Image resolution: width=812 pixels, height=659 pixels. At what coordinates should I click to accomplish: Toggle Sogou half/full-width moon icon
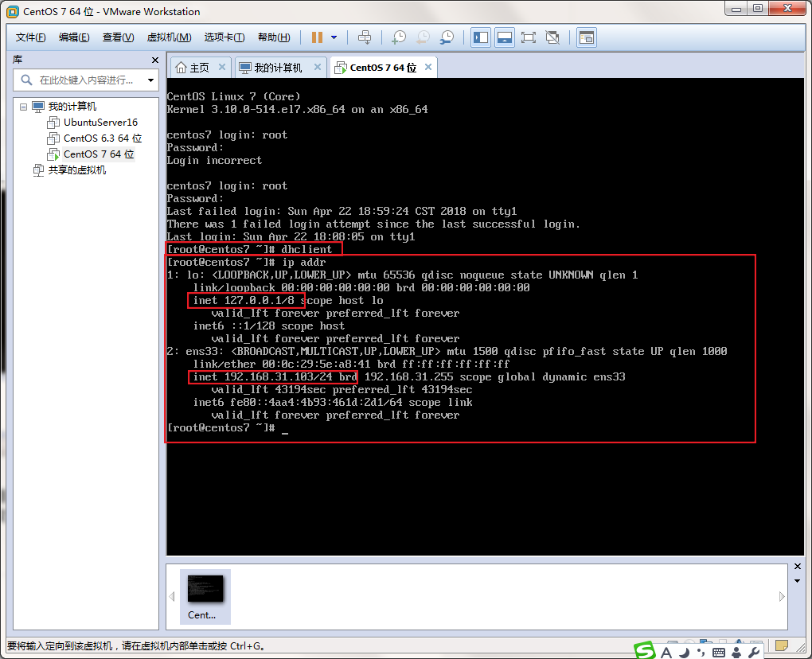click(685, 653)
